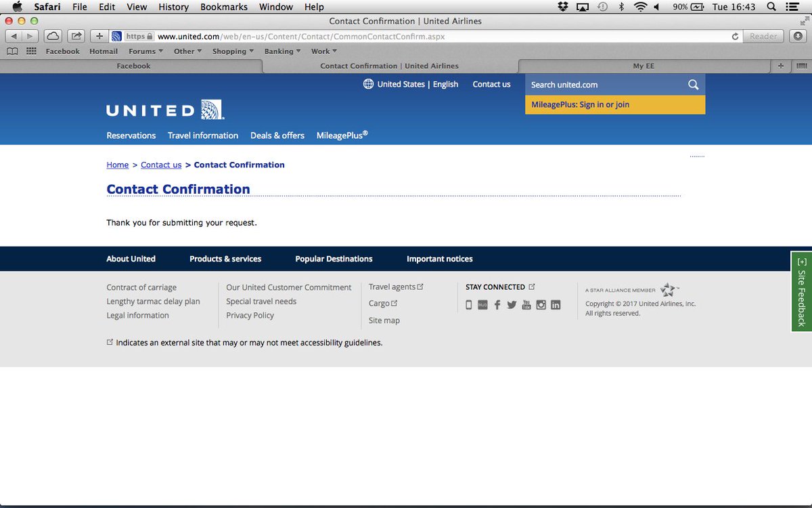Visit United's Facebook page icon
The height and width of the screenshot is (508, 812).
pyautogui.click(x=497, y=305)
